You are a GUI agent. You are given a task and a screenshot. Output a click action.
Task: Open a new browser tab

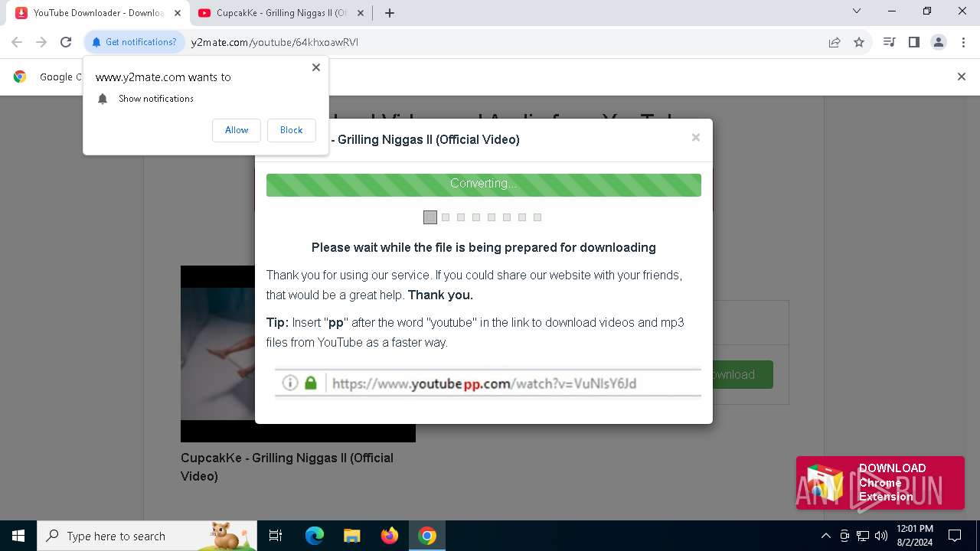[390, 13]
